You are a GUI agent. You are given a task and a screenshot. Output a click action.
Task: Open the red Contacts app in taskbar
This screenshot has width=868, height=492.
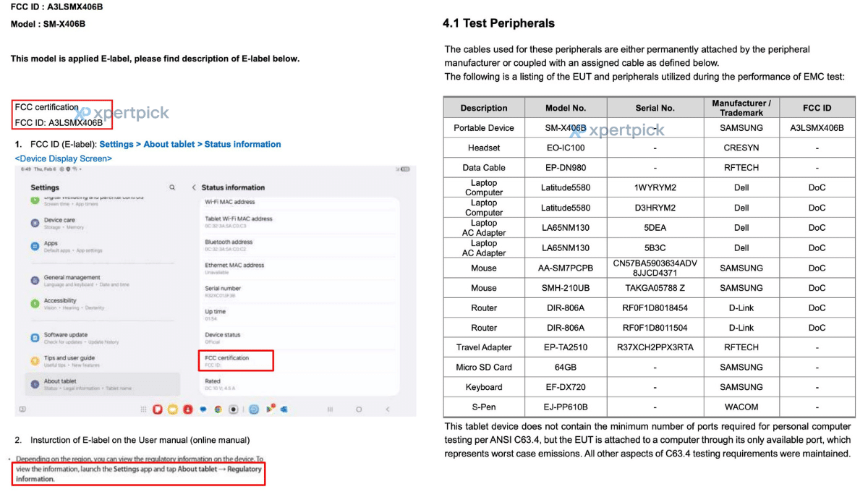click(x=187, y=410)
